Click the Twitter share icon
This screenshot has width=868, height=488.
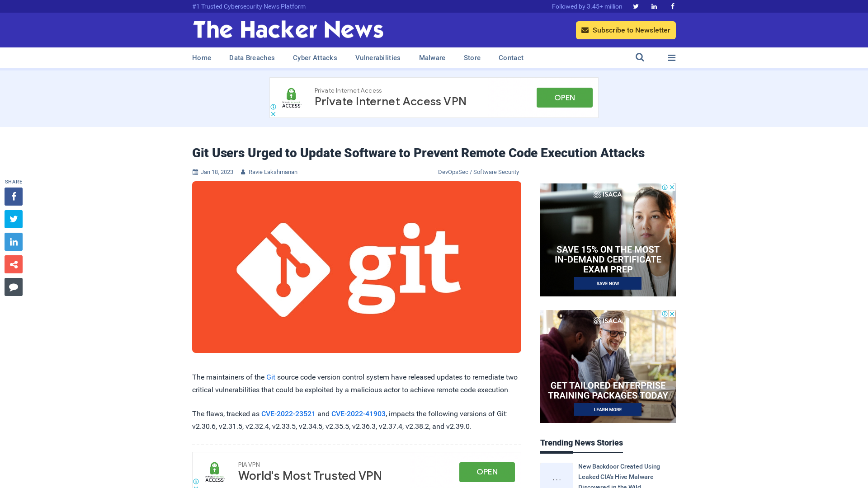tap(13, 219)
